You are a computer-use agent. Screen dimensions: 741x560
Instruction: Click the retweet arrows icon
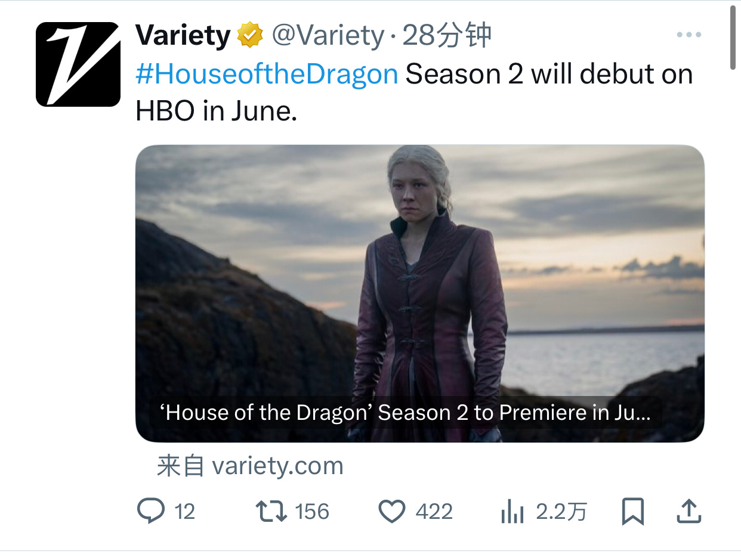pos(270,512)
